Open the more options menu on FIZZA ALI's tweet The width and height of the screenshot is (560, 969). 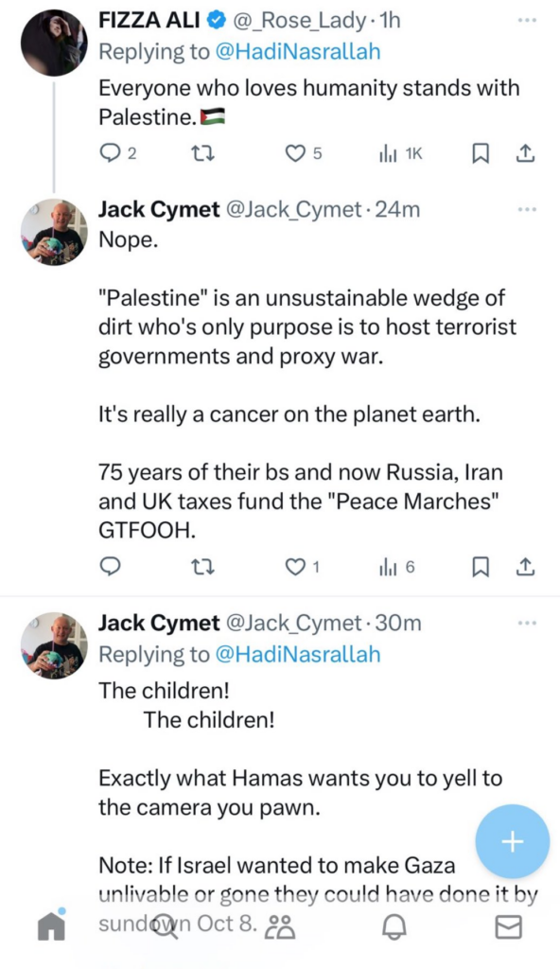coord(526,19)
